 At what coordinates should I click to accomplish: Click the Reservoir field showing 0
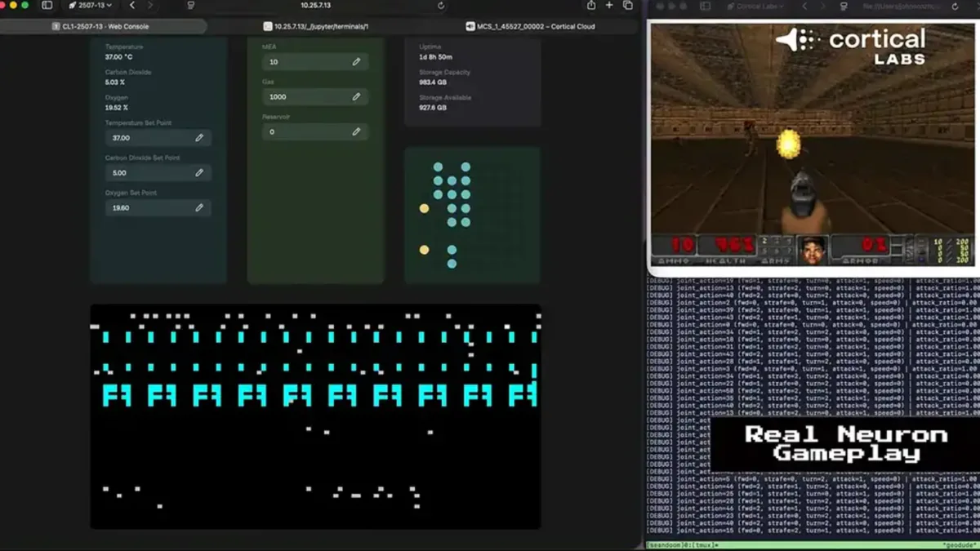[x=315, y=131]
